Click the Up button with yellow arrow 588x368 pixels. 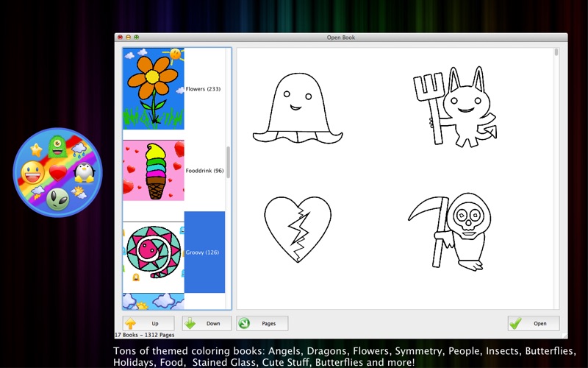(148, 323)
